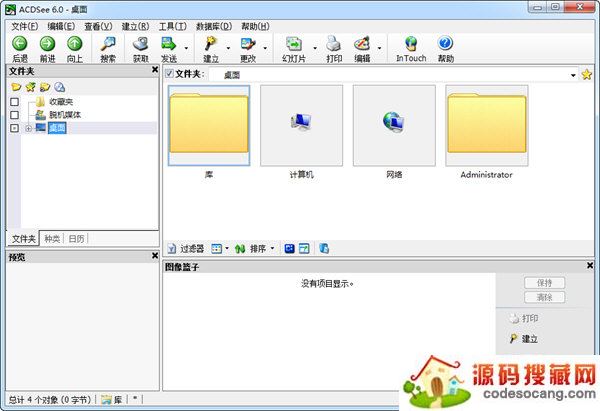Screen dimensions: 600x411
Task: Click 建立 link in the image basket panel
Action: [523, 339]
